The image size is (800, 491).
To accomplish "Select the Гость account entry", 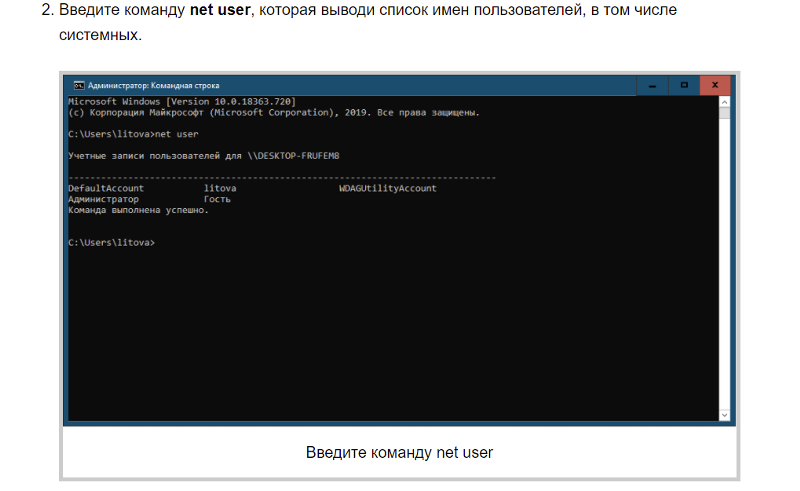I will 217,199.
